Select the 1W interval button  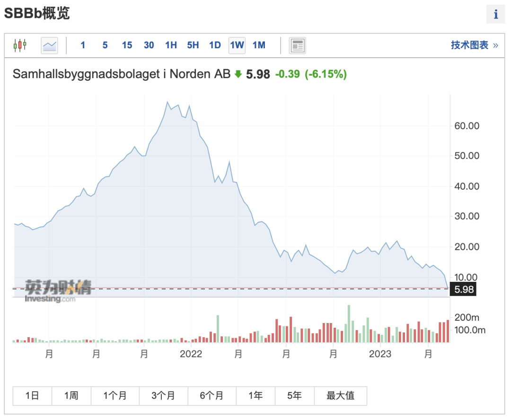(237, 45)
